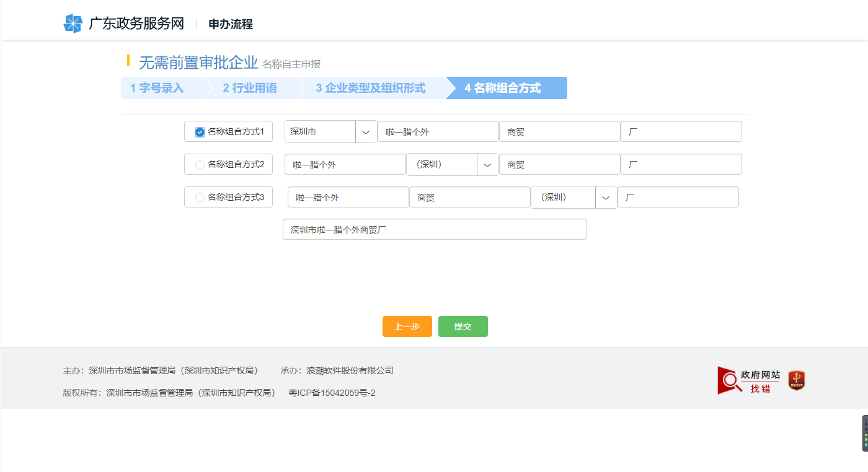
Task: Expand the (深圳) dropdown in the second row
Action: coord(487,164)
